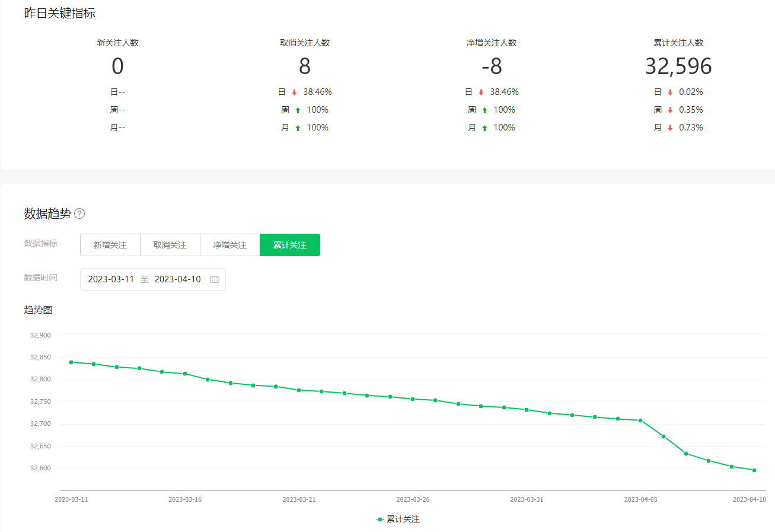
Task: Open the calendar icon in date field
Action: [x=215, y=279]
